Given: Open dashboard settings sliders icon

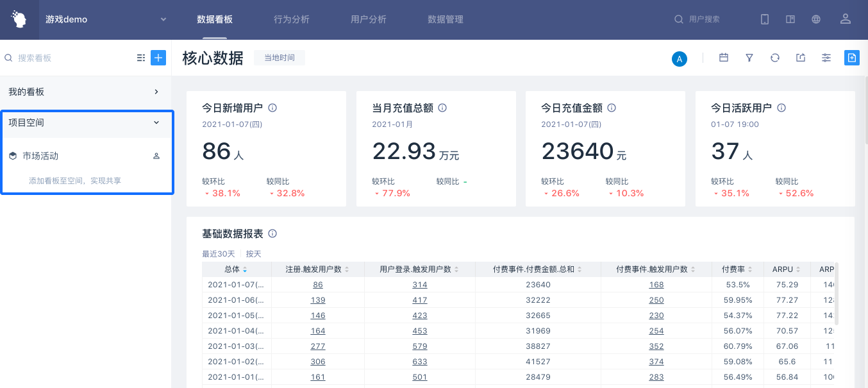Looking at the screenshot, I should click(x=826, y=58).
